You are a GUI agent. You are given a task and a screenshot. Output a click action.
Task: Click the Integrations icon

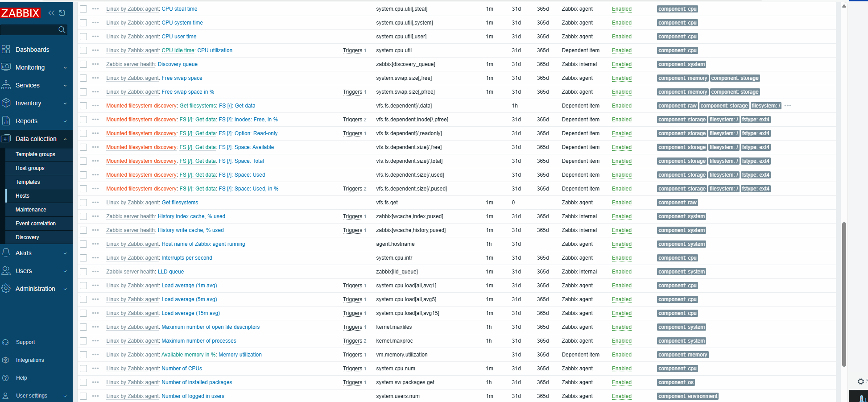tap(5, 360)
